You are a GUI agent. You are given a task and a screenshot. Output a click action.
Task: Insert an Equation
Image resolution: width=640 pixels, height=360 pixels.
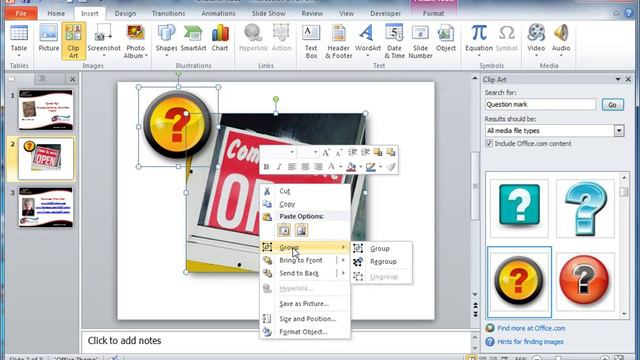coord(479,41)
